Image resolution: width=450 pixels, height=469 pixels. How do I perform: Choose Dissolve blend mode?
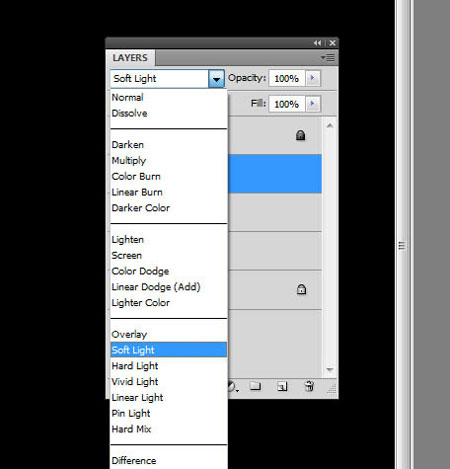click(169, 113)
